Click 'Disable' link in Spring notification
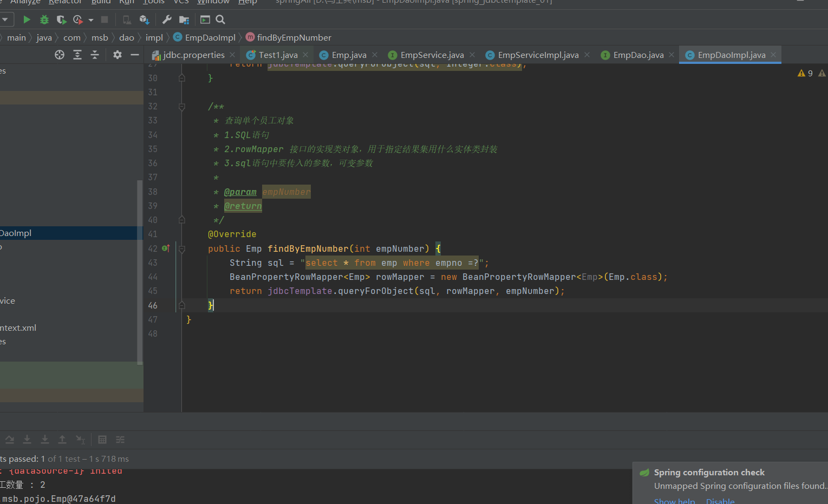The image size is (828, 504). pyautogui.click(x=720, y=501)
